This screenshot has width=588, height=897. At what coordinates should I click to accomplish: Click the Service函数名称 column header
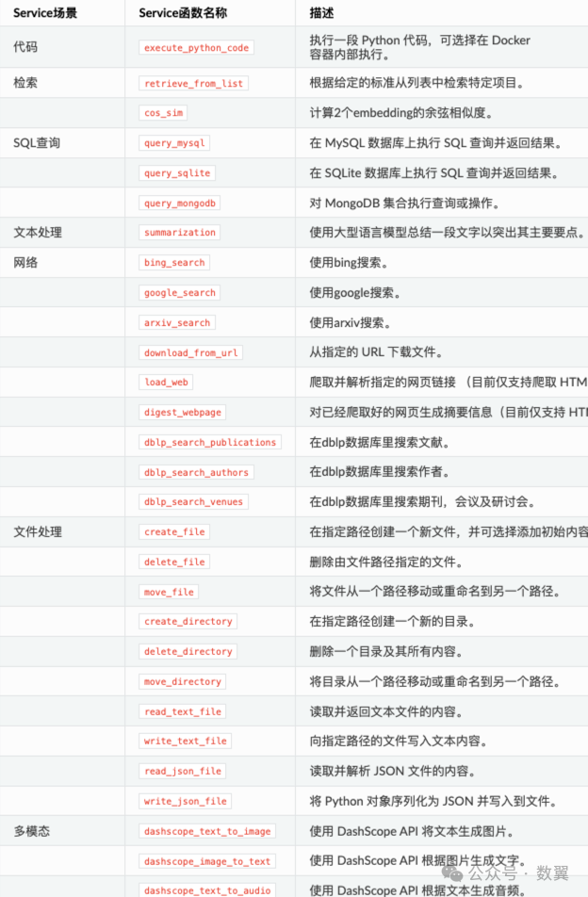[x=183, y=12]
